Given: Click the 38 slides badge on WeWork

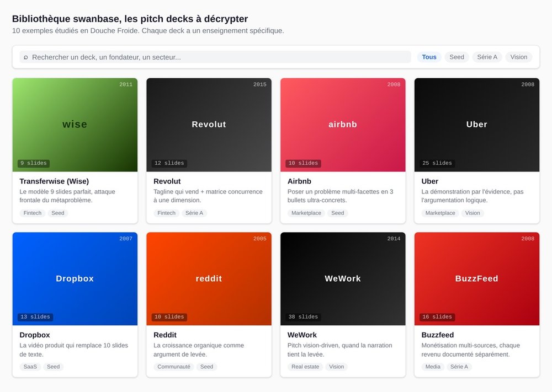Looking at the screenshot, I should coord(303,317).
